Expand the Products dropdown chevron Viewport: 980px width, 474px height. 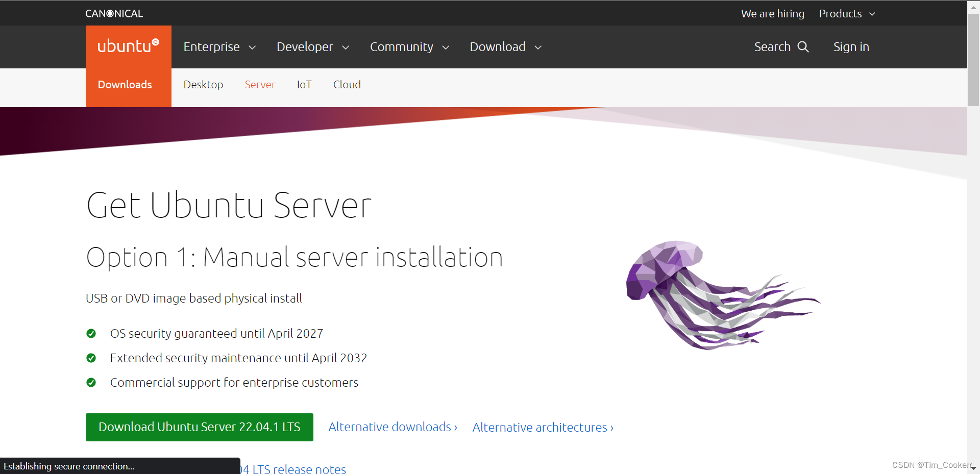(872, 14)
